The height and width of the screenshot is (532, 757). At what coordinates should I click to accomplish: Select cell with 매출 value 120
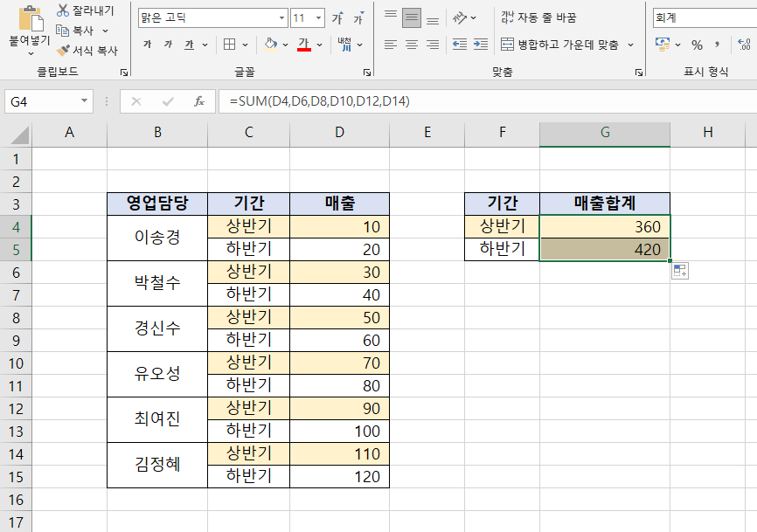pos(339,477)
